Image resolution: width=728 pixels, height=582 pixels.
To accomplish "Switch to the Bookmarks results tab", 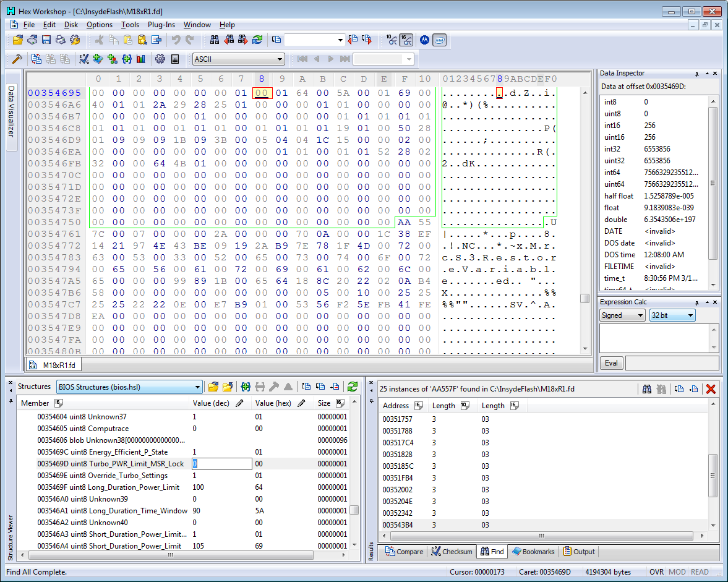I will 533,551.
